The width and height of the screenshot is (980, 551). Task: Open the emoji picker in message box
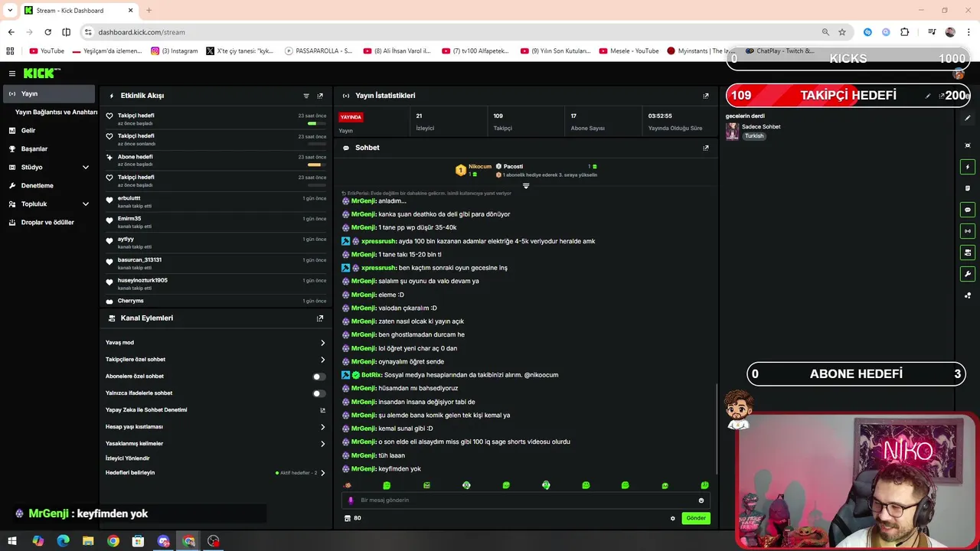point(701,500)
